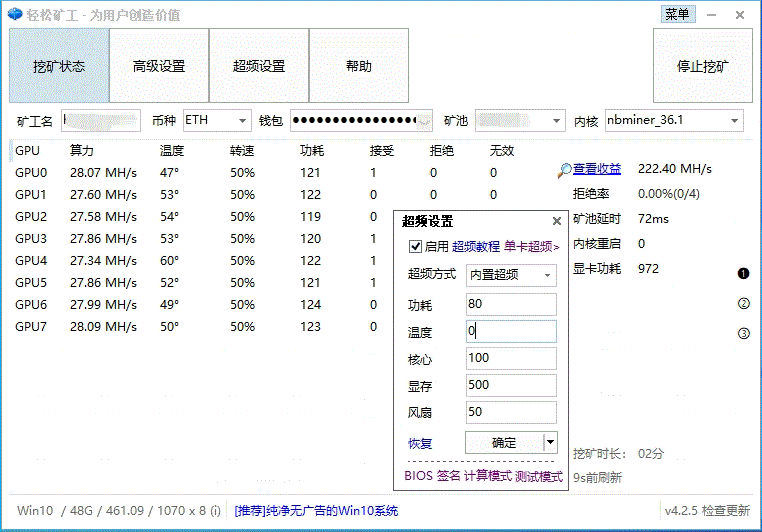Open the 超频方式 内置超频 dropdown
The width and height of the screenshot is (762, 532).
511,275
